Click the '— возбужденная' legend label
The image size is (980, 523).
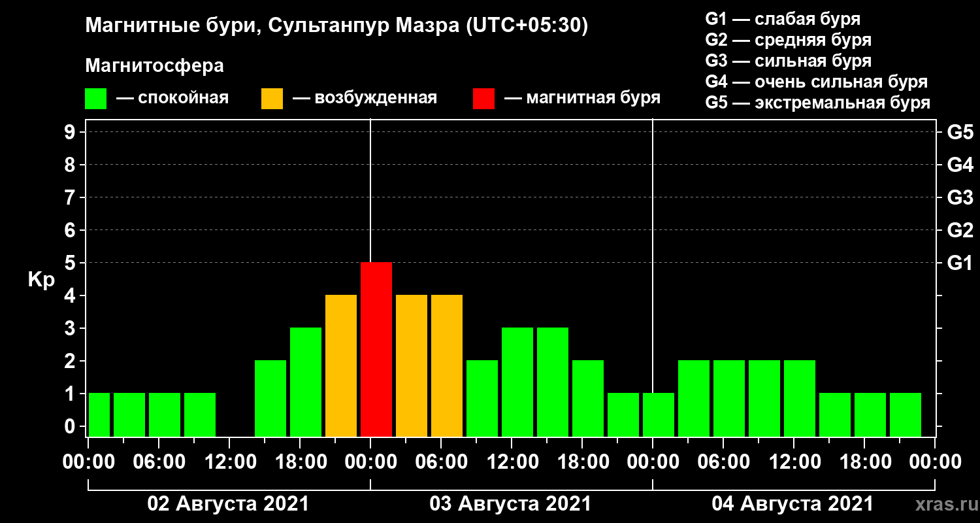coord(364,98)
